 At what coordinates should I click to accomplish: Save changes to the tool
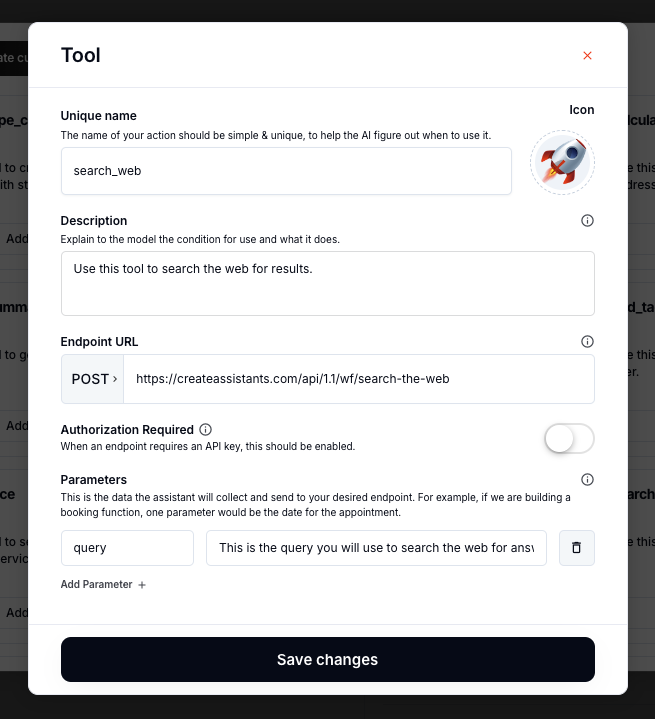click(x=328, y=660)
